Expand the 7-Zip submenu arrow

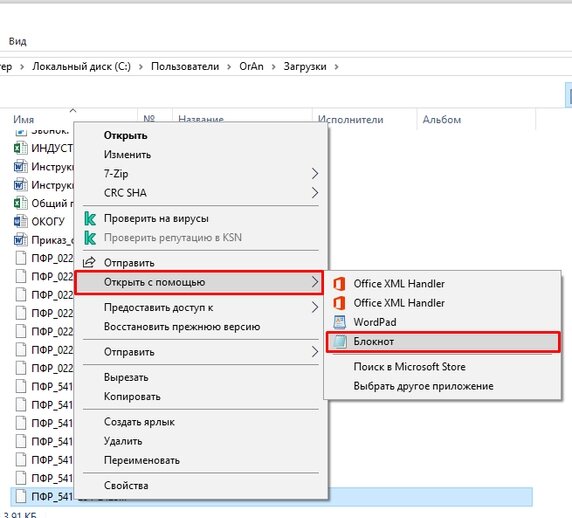coord(315,174)
